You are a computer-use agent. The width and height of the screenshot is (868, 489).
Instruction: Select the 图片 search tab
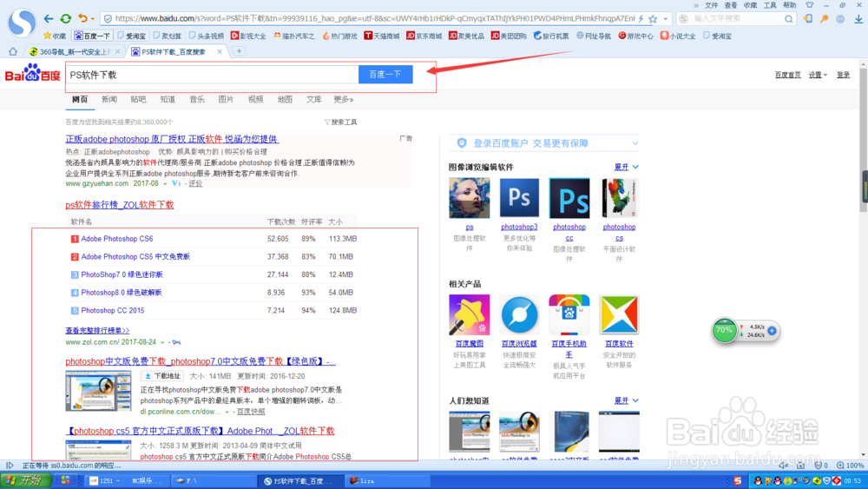tap(226, 99)
